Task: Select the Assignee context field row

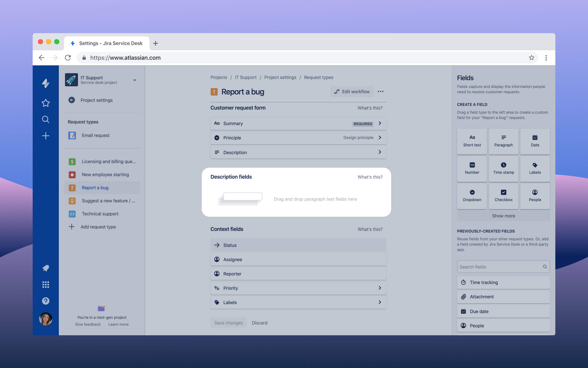Action: click(x=298, y=259)
